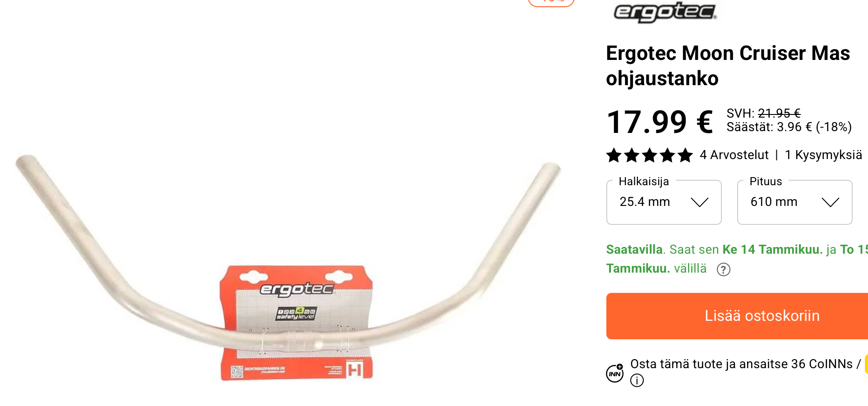Click the product title Ergotec Moon Cruiser
This screenshot has width=868, height=406.
[x=728, y=65]
